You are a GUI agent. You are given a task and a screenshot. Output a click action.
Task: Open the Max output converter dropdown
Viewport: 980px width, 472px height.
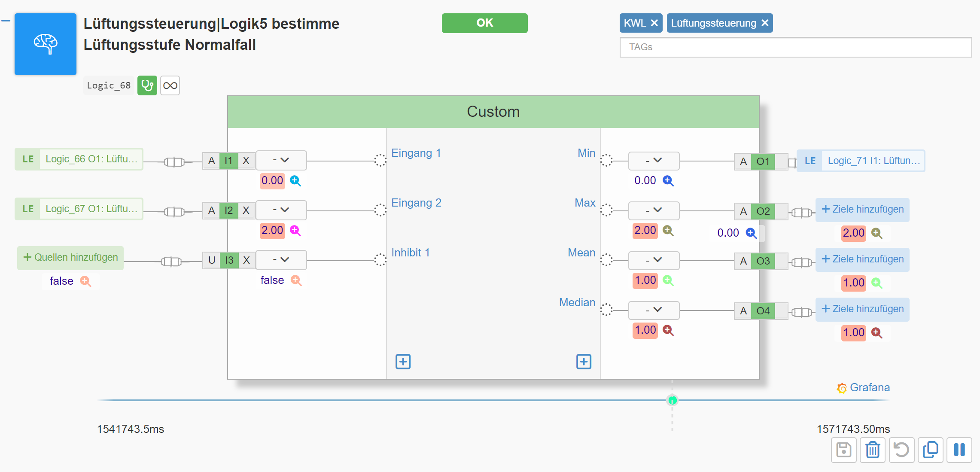[654, 211]
